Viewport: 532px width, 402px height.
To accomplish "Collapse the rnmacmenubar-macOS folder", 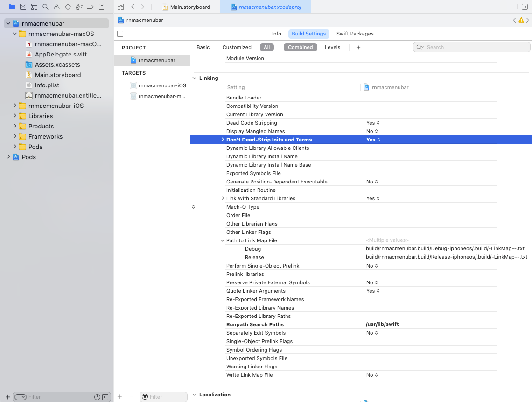I will coord(14,34).
